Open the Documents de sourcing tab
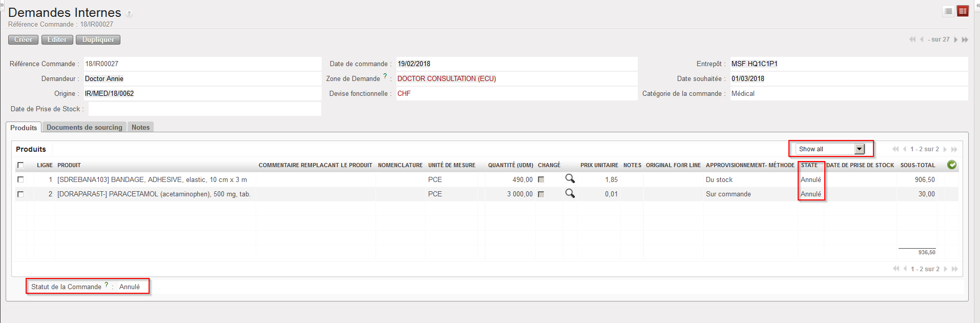980x323 pixels. pos(84,127)
